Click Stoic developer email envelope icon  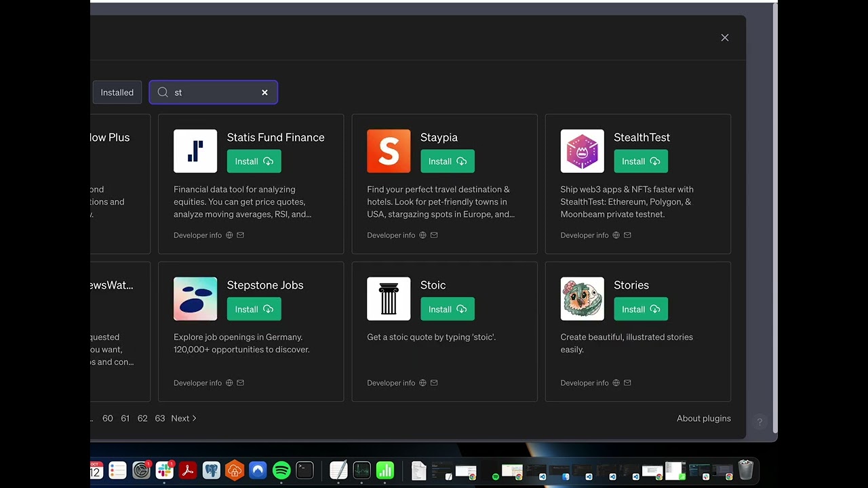coord(434,383)
